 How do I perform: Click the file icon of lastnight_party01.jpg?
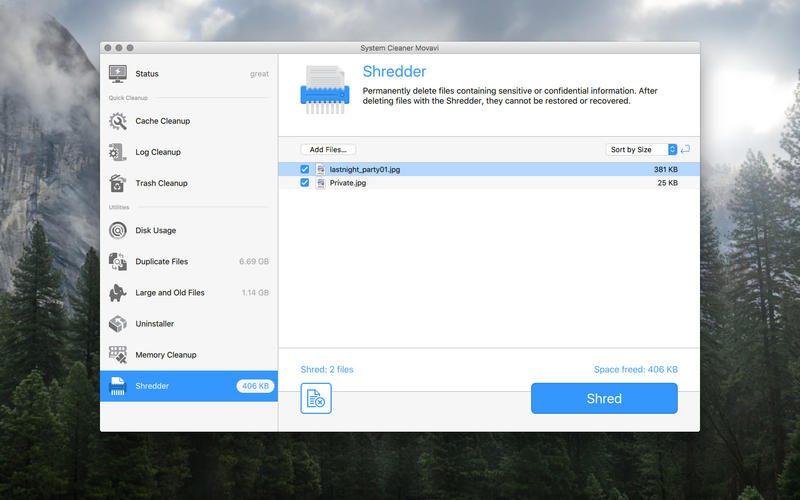(320, 169)
